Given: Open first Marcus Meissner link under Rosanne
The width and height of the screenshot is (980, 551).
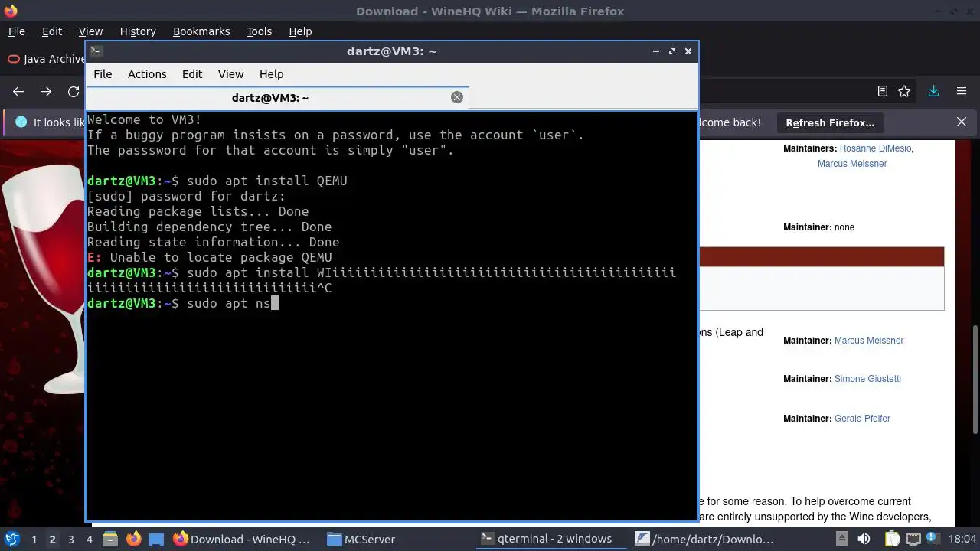Looking at the screenshot, I should tap(852, 164).
